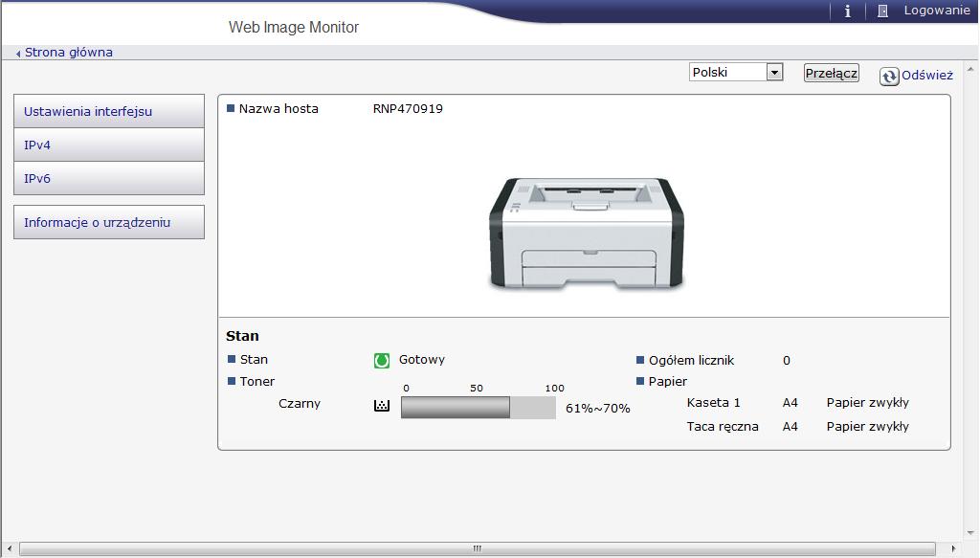This screenshot has width=980, height=558.
Task: Click A4 size in Taca ręczna row
Action: (790, 427)
